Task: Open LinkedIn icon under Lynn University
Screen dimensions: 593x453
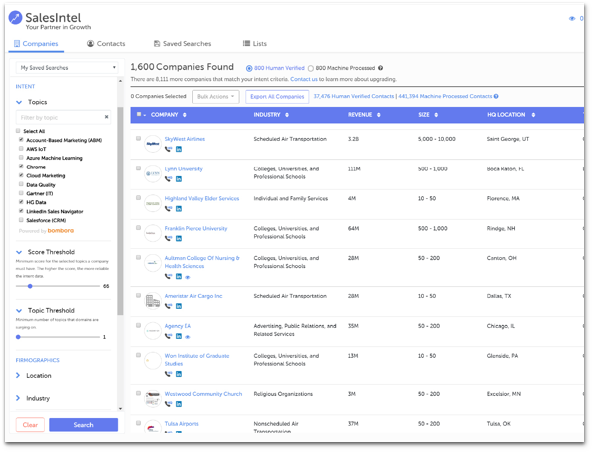Action: click(x=179, y=179)
